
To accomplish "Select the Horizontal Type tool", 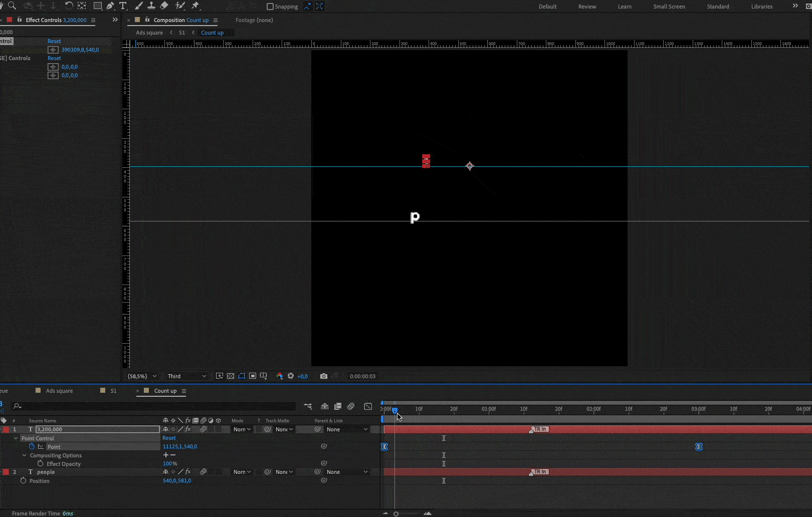I will 123,6.
